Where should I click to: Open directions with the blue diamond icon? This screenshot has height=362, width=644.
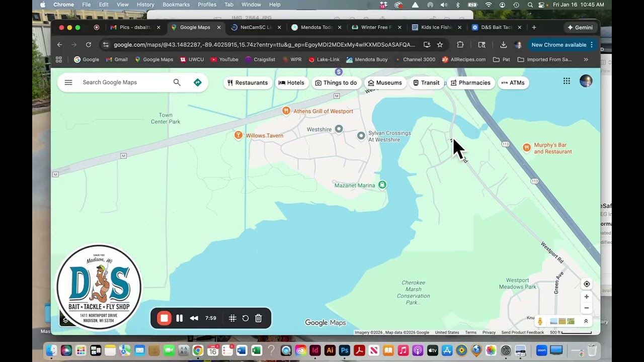pyautogui.click(x=198, y=82)
